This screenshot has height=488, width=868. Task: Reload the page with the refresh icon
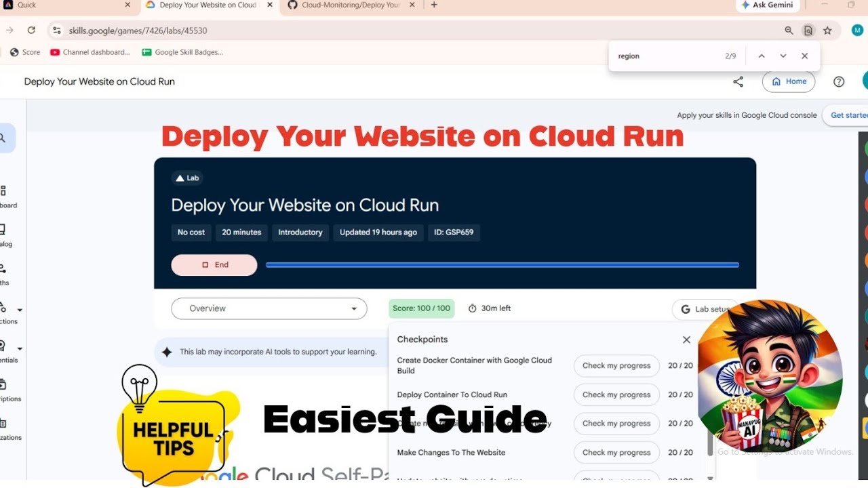click(x=31, y=30)
